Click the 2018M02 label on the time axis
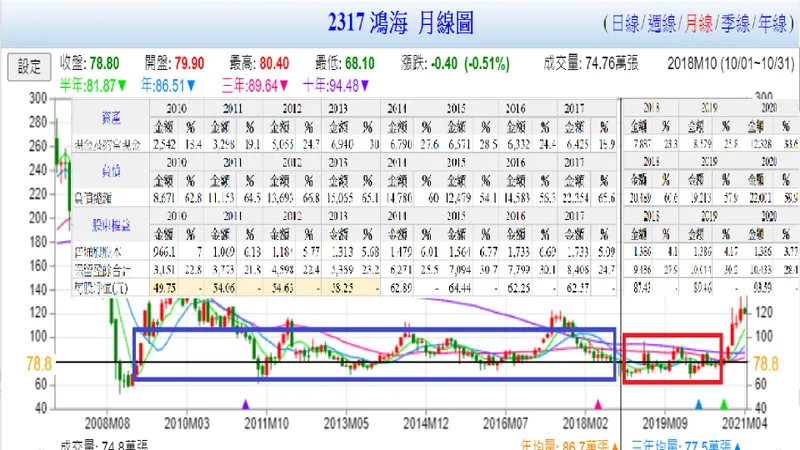800x450 pixels. click(x=585, y=423)
